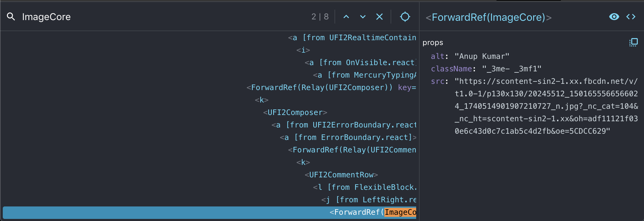The height and width of the screenshot is (221, 644).
Task: Inspect matching DOM element via eye icon
Action: pyautogui.click(x=614, y=16)
